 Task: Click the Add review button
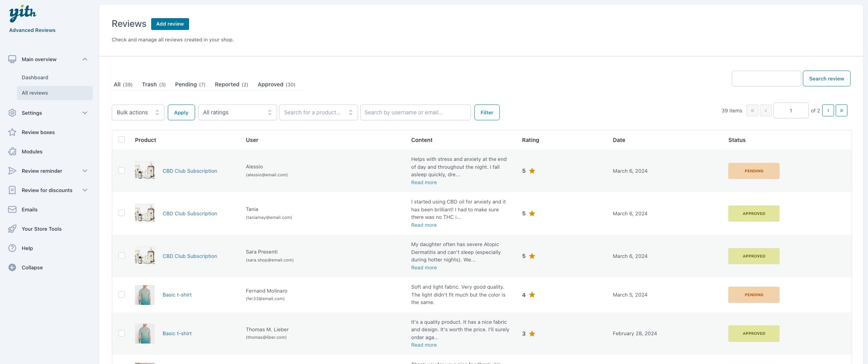170,24
